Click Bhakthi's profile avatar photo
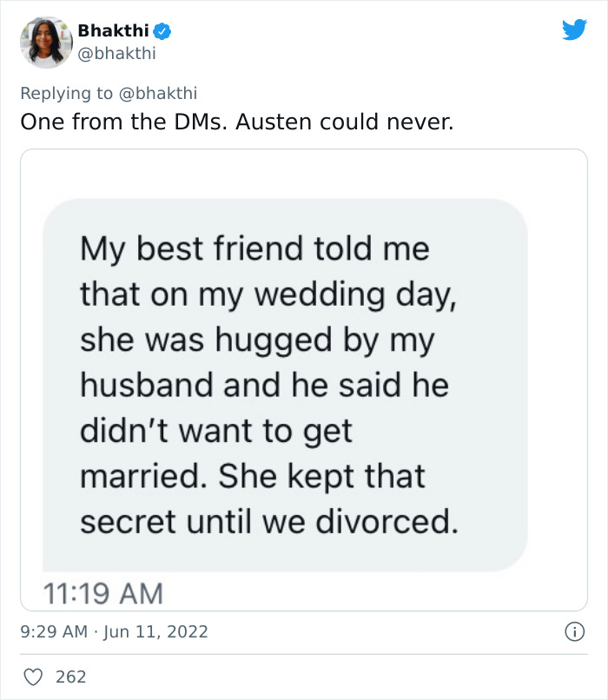 [46, 42]
